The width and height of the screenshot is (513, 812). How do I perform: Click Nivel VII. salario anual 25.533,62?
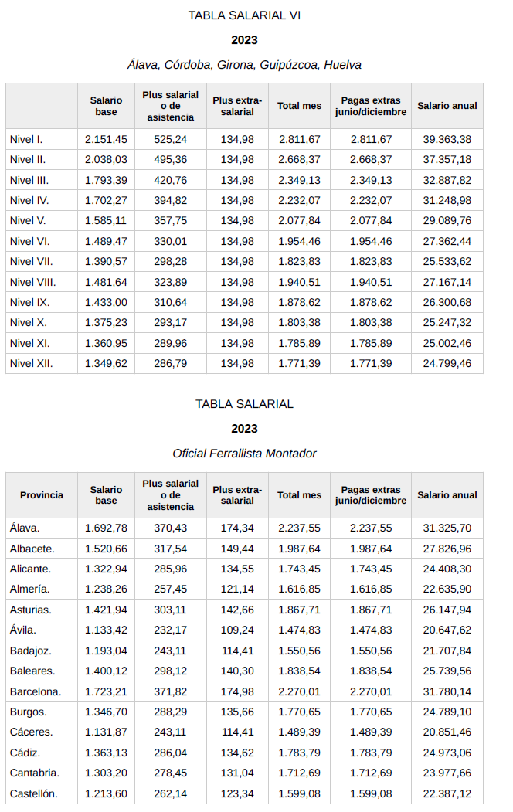coord(447,261)
